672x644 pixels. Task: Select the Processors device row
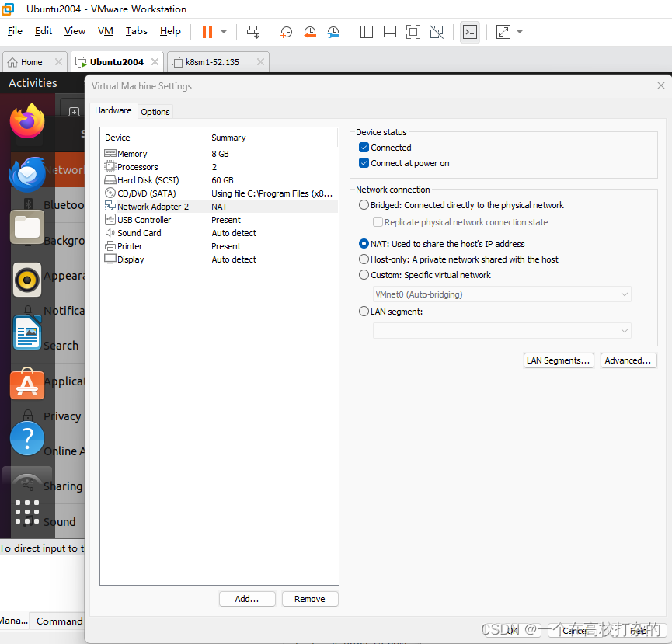click(221, 167)
